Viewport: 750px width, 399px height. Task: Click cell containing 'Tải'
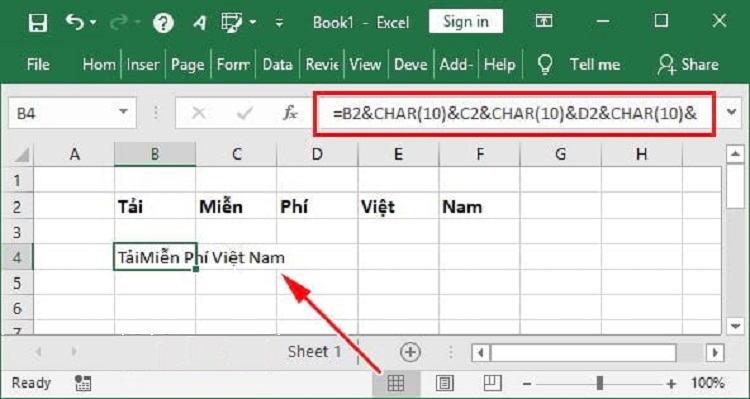pos(155,206)
